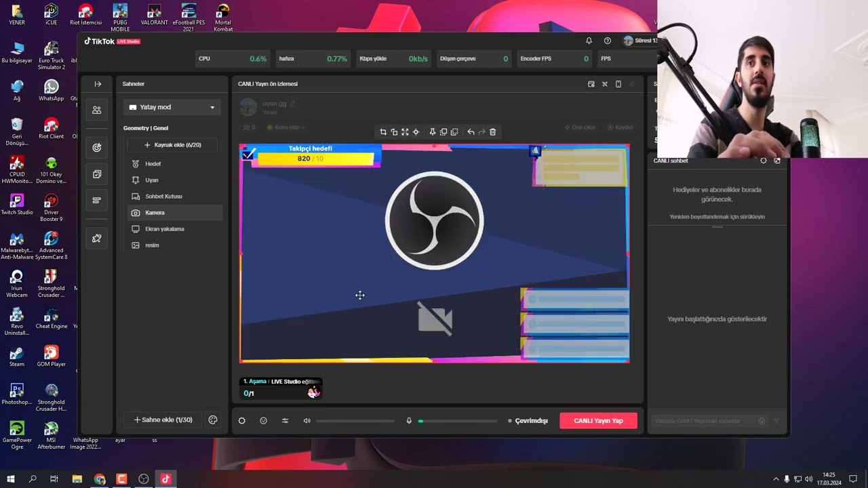Image resolution: width=868 pixels, height=488 pixels.
Task: Mute the desktop speaker audio
Action: tap(307, 421)
